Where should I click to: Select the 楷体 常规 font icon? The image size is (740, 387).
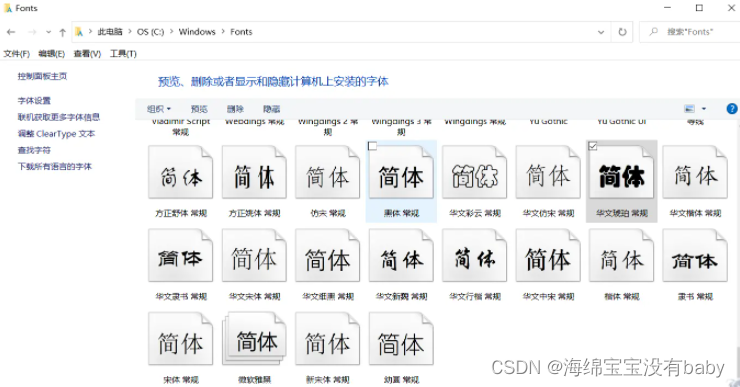(x=622, y=255)
